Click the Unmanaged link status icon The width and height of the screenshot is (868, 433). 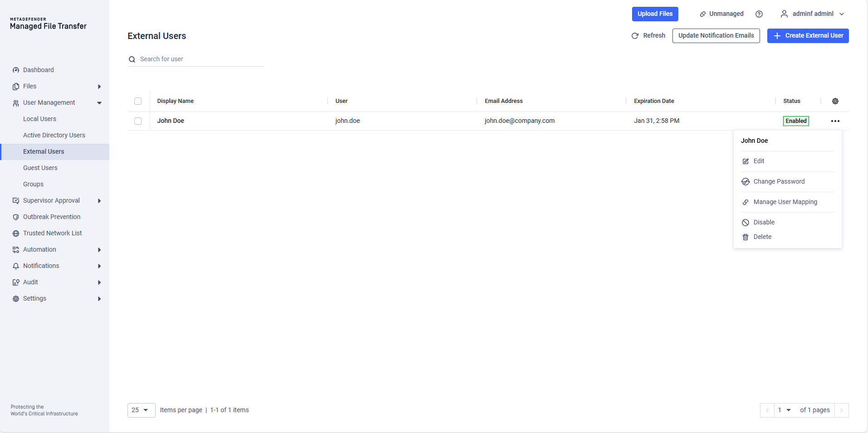click(702, 14)
